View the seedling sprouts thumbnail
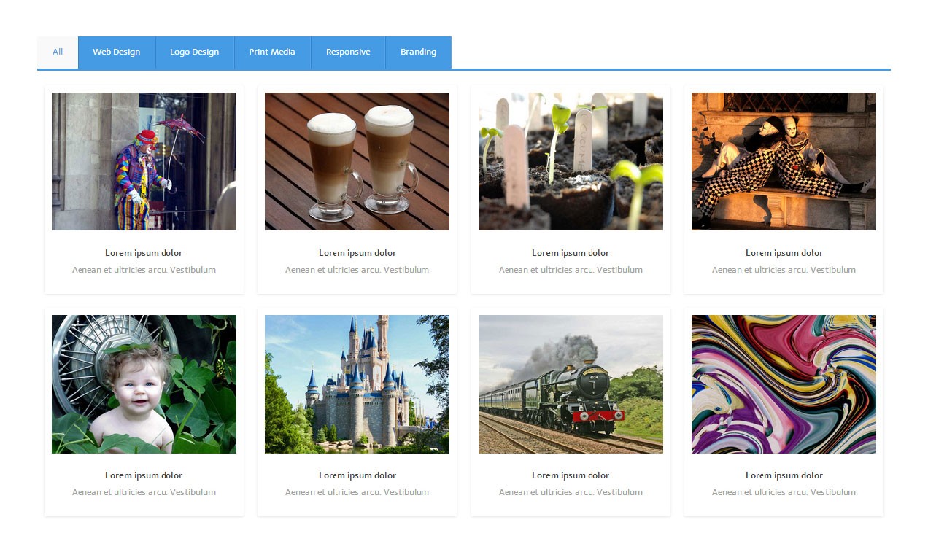The width and height of the screenshot is (928, 560). click(x=571, y=161)
